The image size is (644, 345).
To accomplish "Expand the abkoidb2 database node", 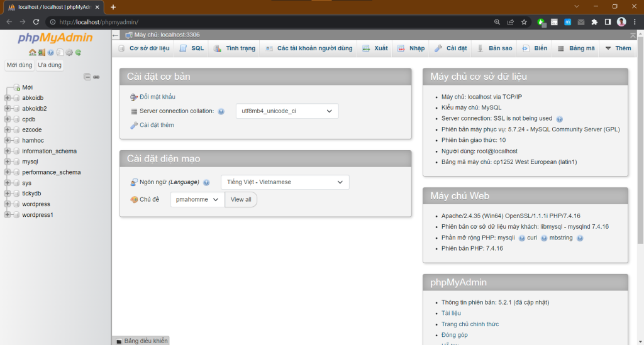I will [x=7, y=109].
